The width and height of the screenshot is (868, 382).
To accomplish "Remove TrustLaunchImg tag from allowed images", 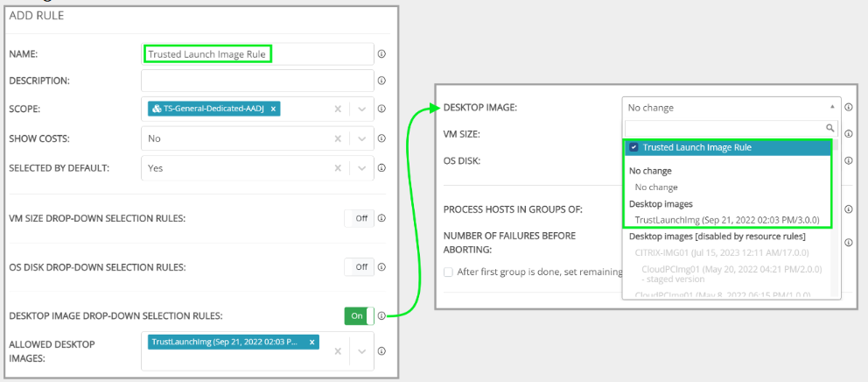I will [x=312, y=342].
